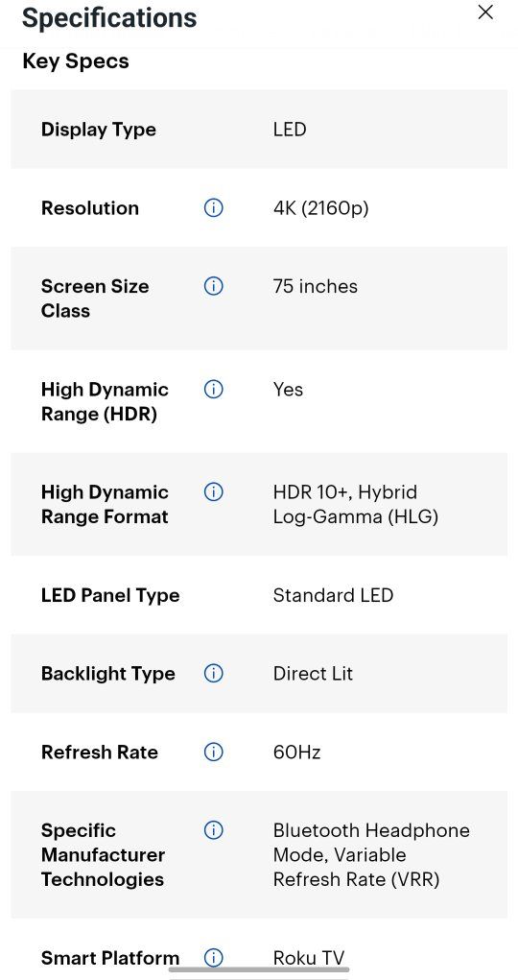This screenshot has height=980, width=518.
Task: Select the Direct Lit value text
Action: (x=313, y=674)
